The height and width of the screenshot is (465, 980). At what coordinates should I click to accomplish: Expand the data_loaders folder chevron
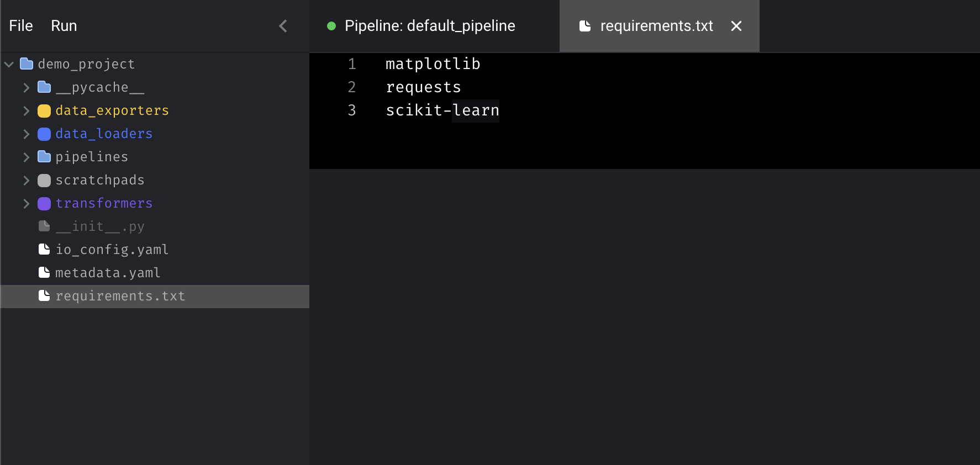tap(26, 134)
